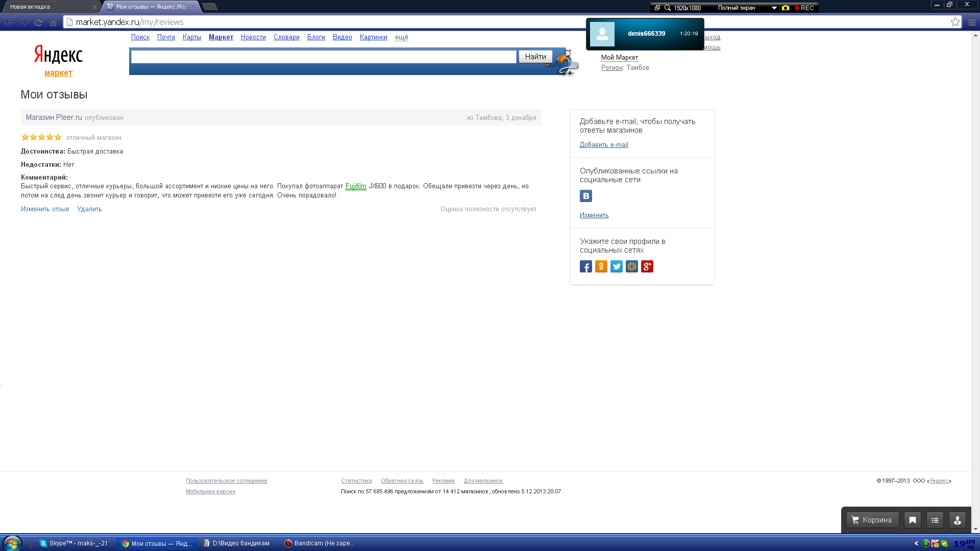
Task: Open Обратная связь footer link
Action: pos(402,481)
